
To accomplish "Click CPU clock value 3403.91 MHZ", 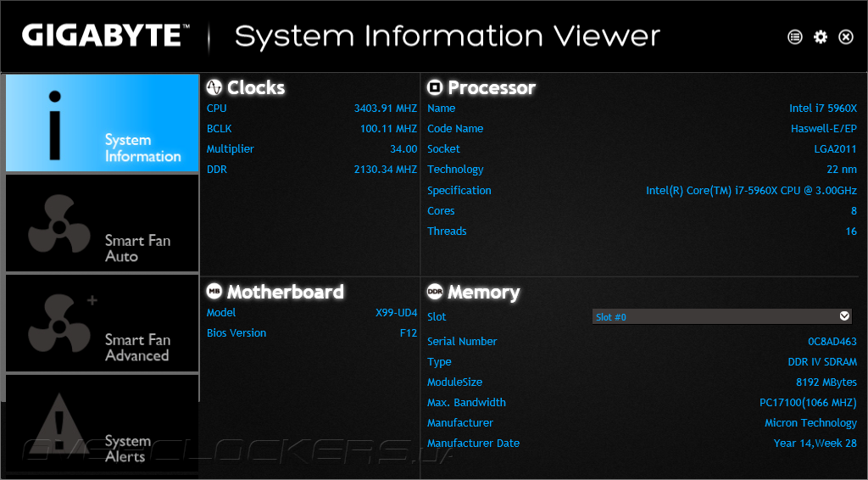I will pos(386,109).
